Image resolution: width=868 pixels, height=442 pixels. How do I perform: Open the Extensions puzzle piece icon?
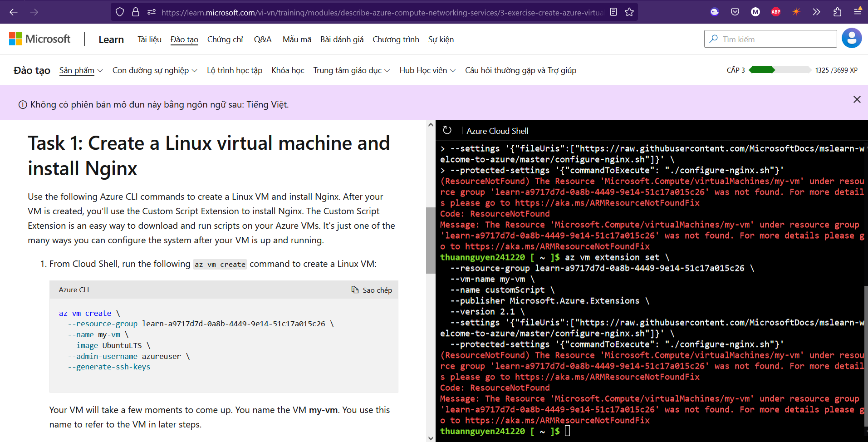tap(837, 12)
